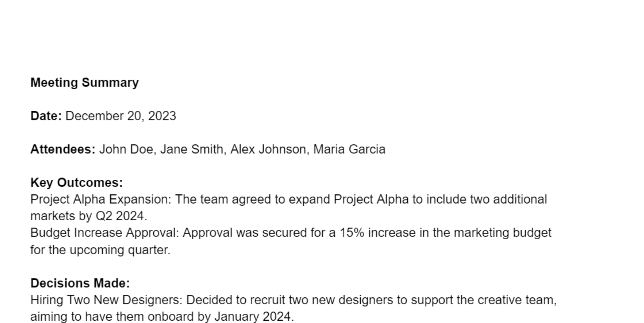Click the Key Outcomes heading
The width and height of the screenshot is (644, 323).
tap(77, 183)
